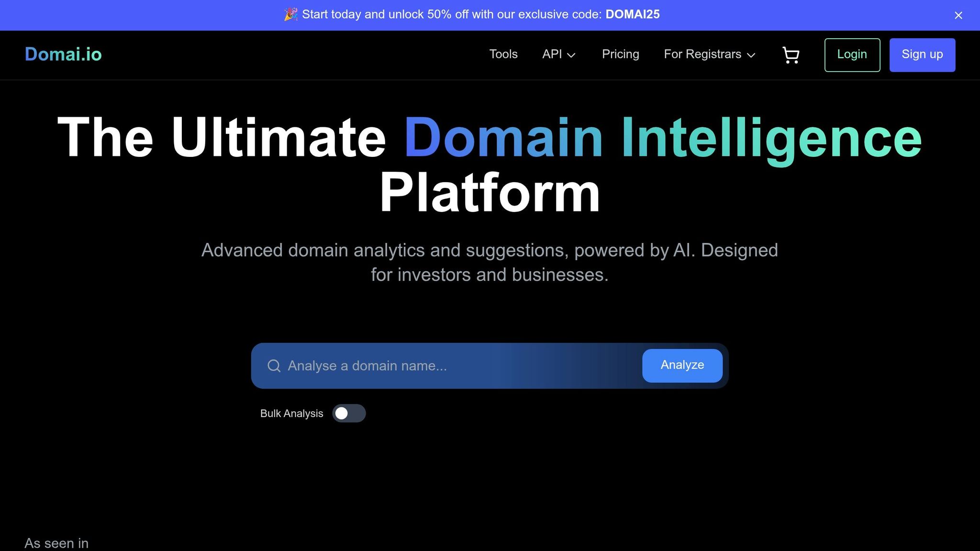Click the Domai.io logo
This screenshot has height=551, width=980.
(63, 55)
